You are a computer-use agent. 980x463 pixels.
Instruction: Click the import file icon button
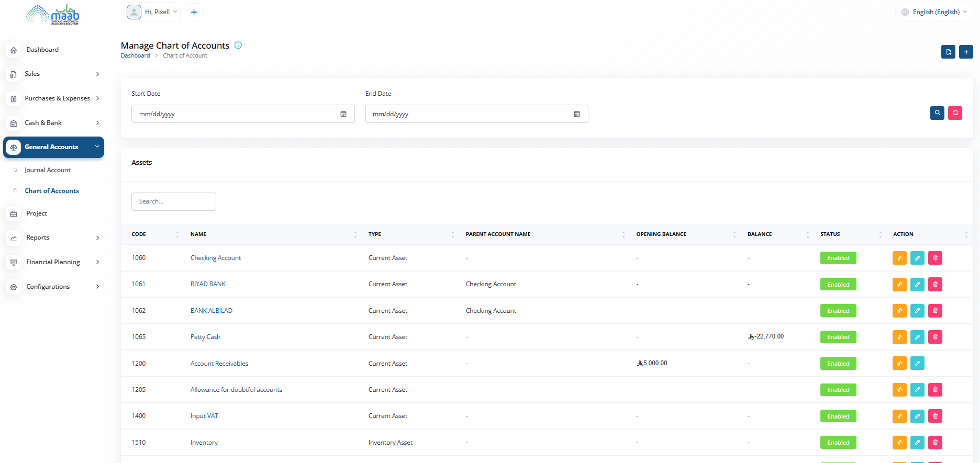pos(948,52)
